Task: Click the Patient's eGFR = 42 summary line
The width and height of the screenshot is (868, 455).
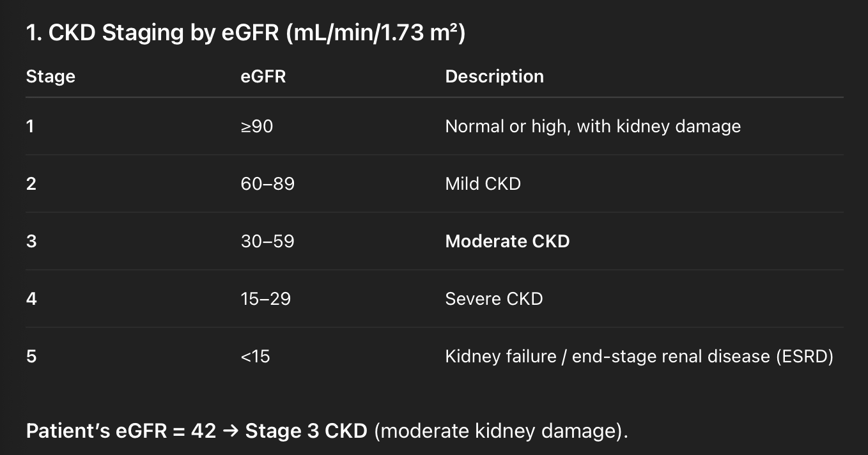Action: tap(327, 431)
